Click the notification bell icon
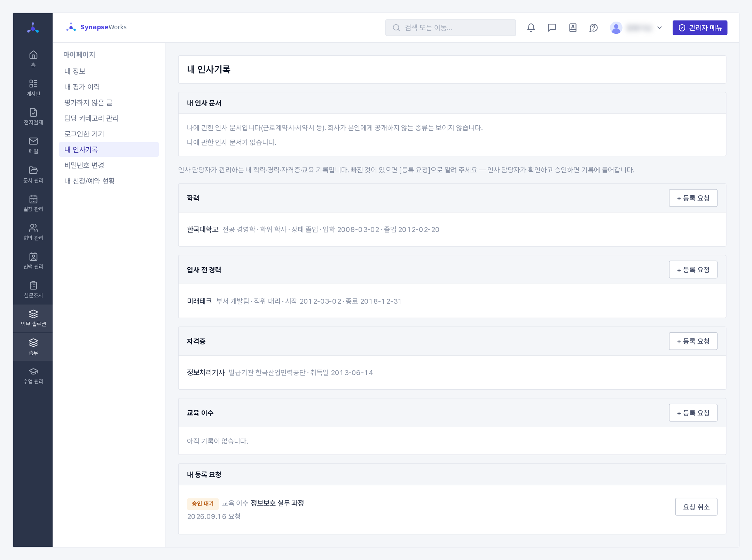The width and height of the screenshot is (752, 560). 531,28
